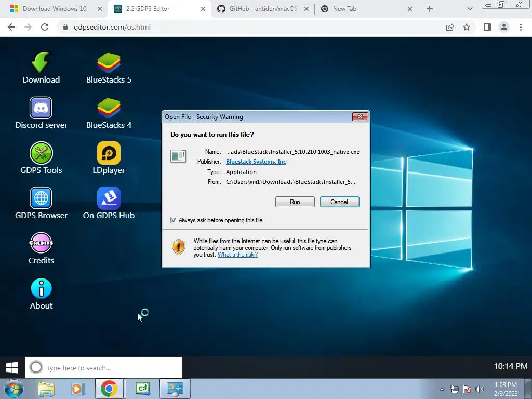Reload the current page
This screenshot has height=399, width=532.
45,27
